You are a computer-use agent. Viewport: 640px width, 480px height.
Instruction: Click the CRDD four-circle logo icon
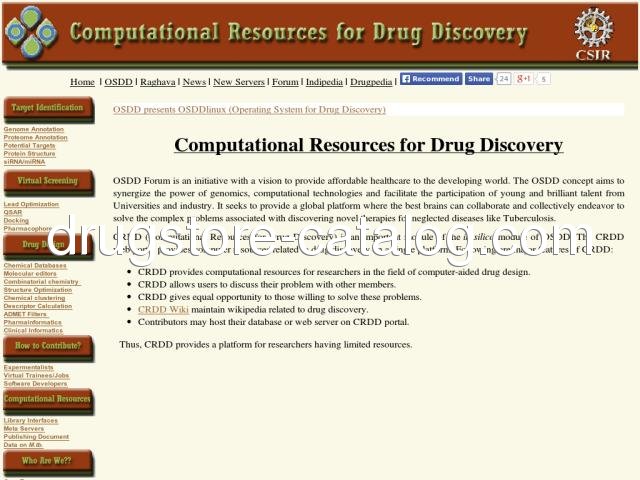(x=31, y=33)
